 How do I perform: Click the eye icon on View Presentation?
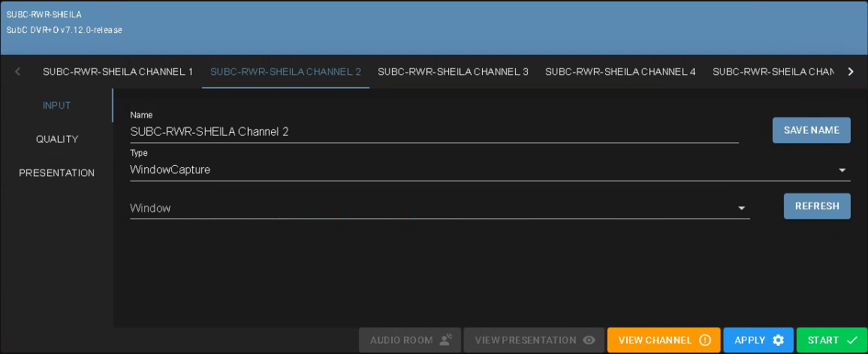(x=589, y=340)
